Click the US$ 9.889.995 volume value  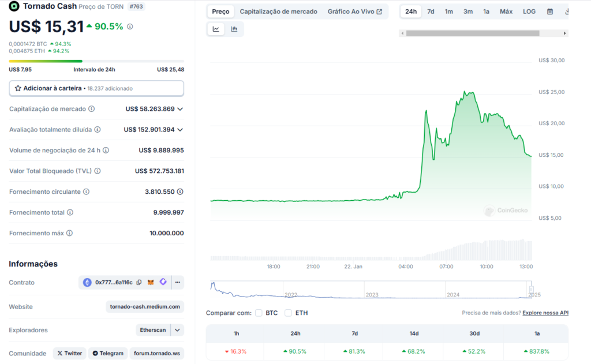tap(162, 151)
